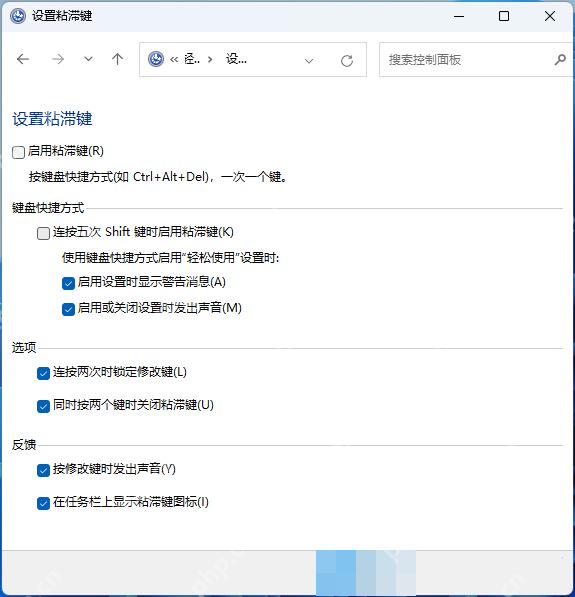Viewport: 575px width, 597px height.
Task: Open the recent locations chevron
Action: [88, 59]
